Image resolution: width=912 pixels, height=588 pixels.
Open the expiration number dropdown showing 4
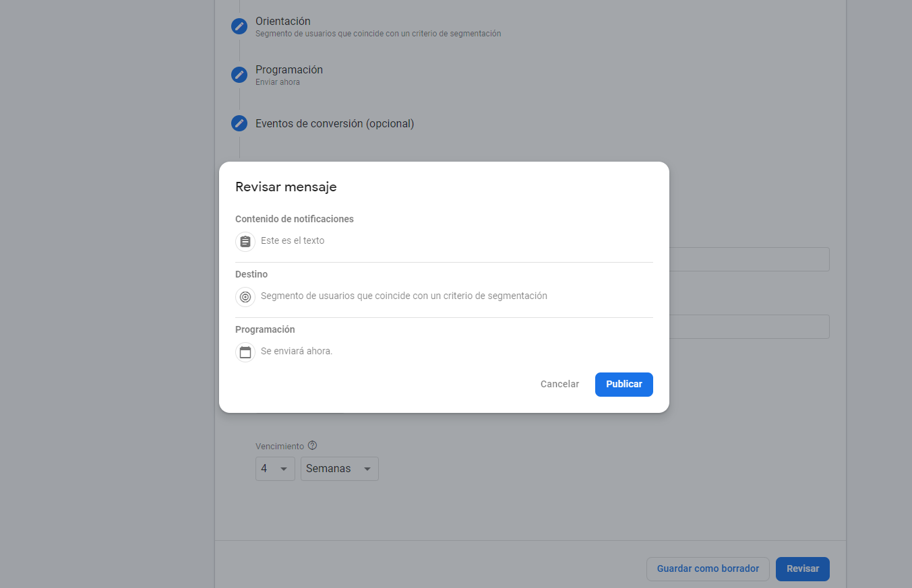coord(275,469)
